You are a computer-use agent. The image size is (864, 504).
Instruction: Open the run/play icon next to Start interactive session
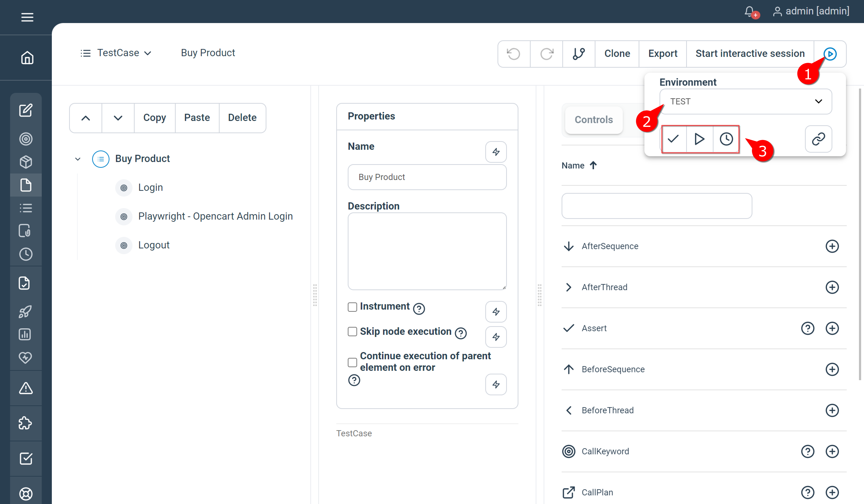coord(830,54)
